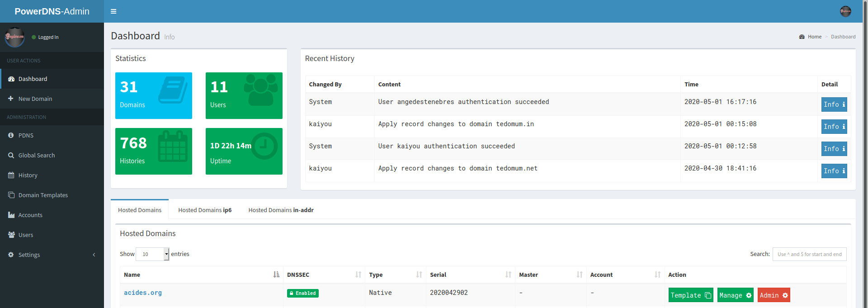Click the Manage button for acides.org

735,295
